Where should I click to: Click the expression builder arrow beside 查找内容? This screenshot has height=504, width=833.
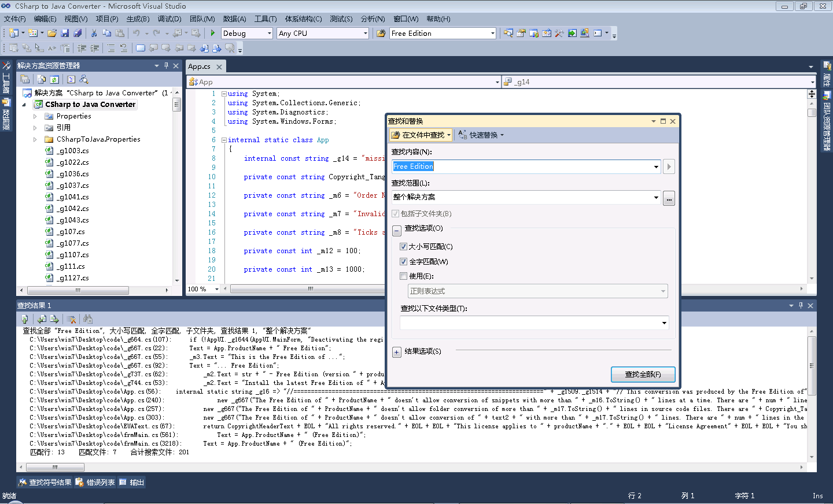click(x=669, y=167)
